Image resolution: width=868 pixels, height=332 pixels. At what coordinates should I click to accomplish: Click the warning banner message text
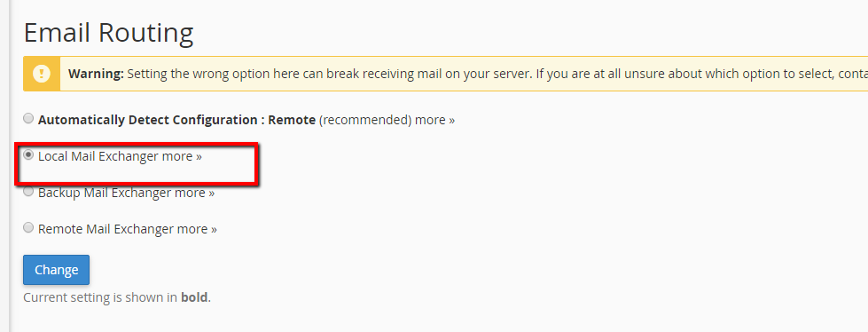[x=497, y=74]
